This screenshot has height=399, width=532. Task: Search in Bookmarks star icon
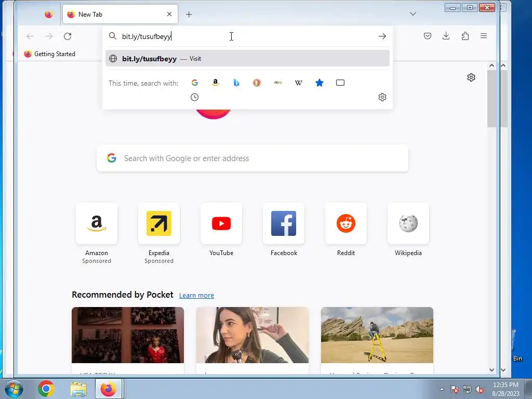pyautogui.click(x=320, y=83)
